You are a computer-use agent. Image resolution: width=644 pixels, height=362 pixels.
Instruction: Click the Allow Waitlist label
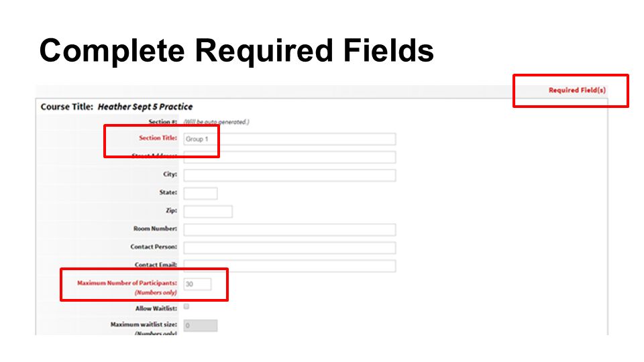(156, 308)
